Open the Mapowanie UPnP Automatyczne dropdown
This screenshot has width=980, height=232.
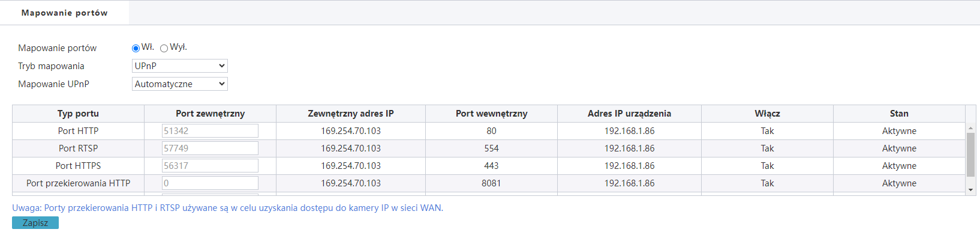tap(180, 84)
